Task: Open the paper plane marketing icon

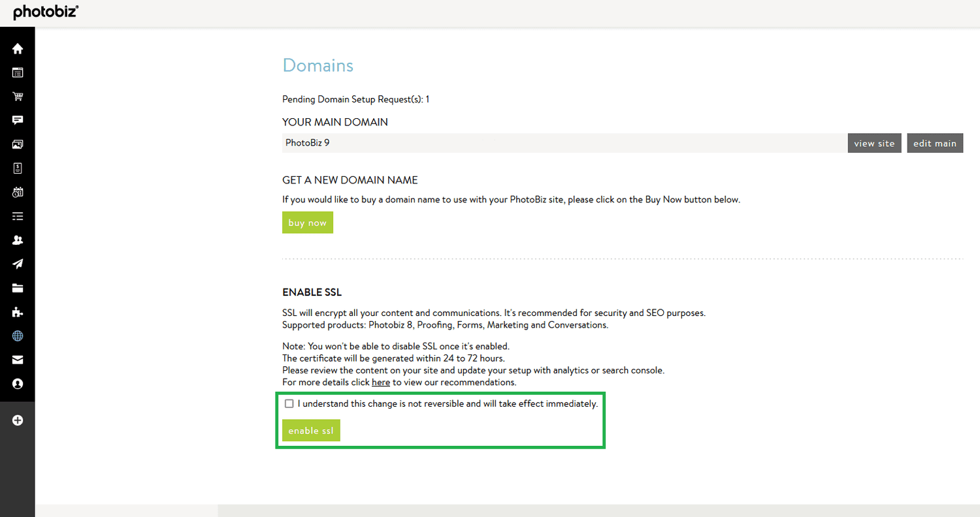Action: coord(17,264)
